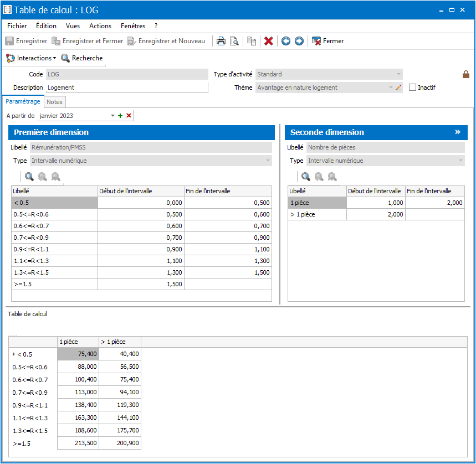Click the green plus add period icon
Screen dimensions: 476x464
pos(120,116)
